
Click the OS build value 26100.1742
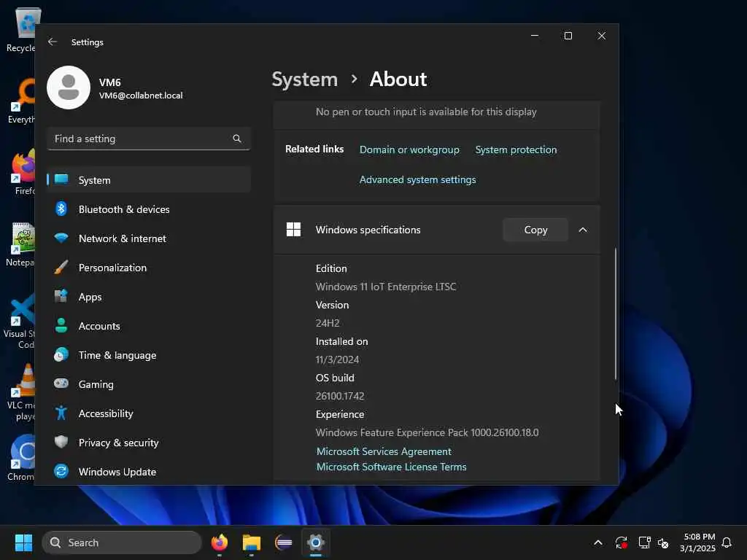[340, 396]
